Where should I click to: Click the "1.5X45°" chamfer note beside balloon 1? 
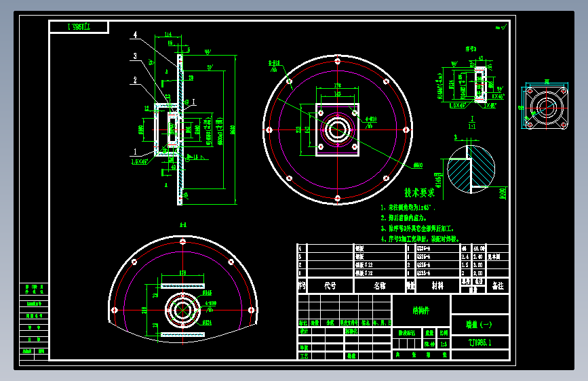coord(140,161)
